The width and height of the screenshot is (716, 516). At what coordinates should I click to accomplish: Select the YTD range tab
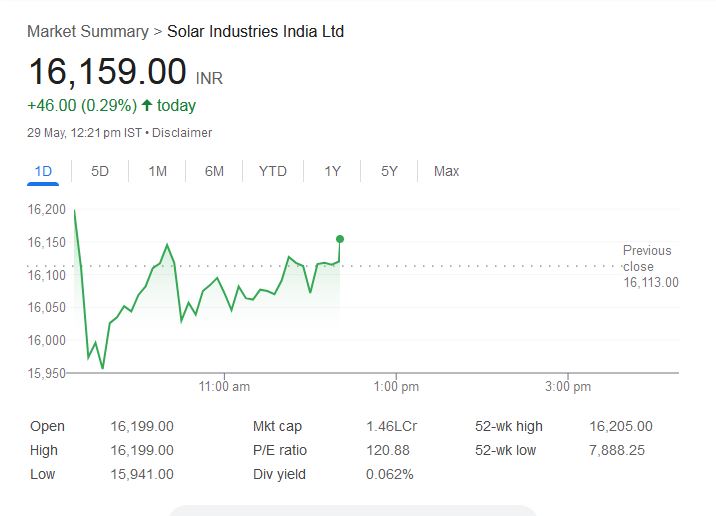[272, 171]
